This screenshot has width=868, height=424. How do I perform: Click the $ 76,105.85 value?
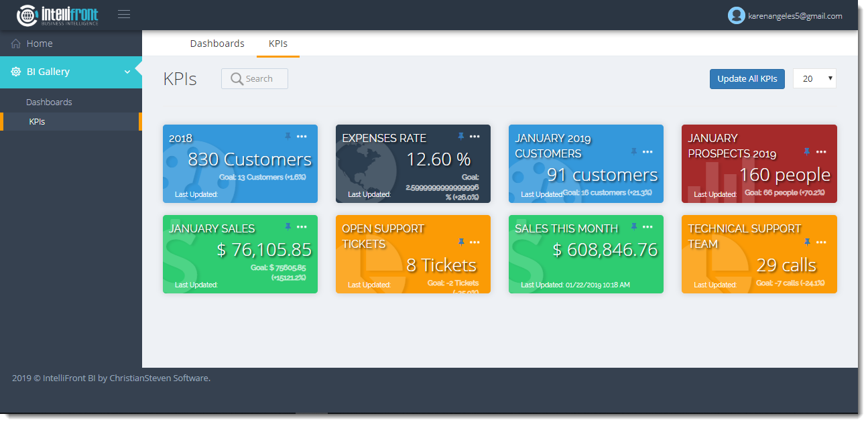[x=265, y=250]
